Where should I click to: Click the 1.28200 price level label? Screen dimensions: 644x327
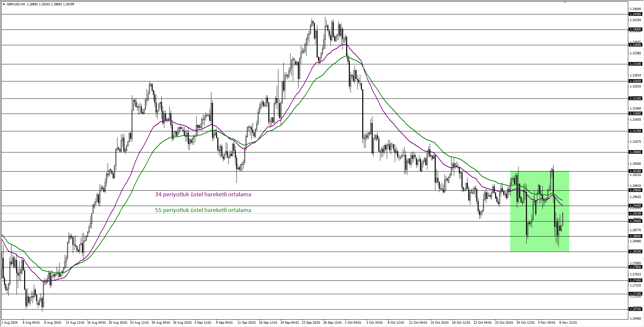pyautogui.click(x=635, y=252)
